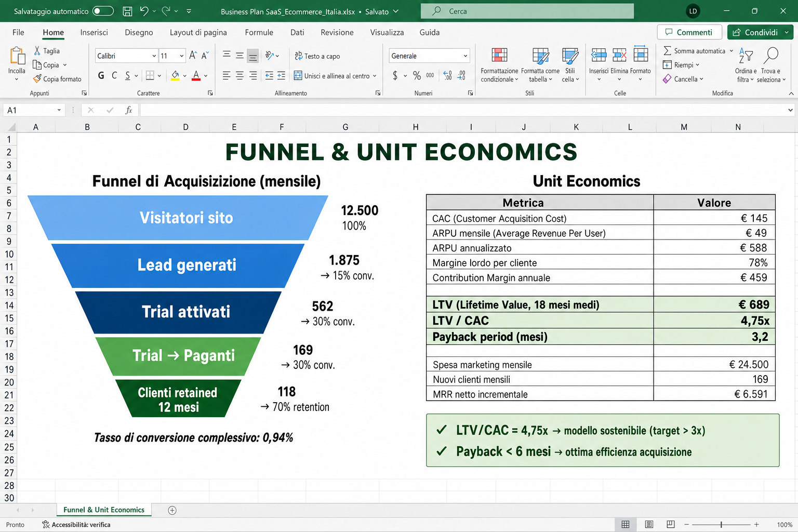Open the Incolla paste icon

click(17, 57)
